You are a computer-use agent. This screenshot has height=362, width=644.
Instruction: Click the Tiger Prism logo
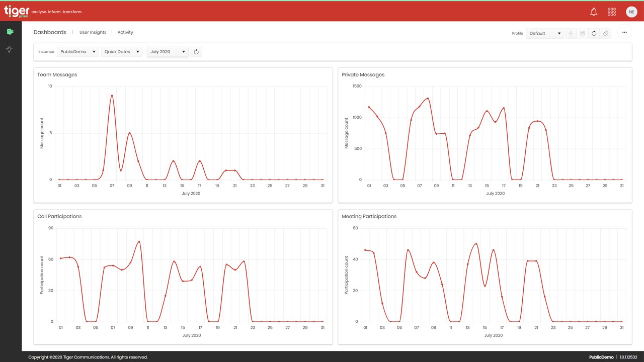[16, 12]
